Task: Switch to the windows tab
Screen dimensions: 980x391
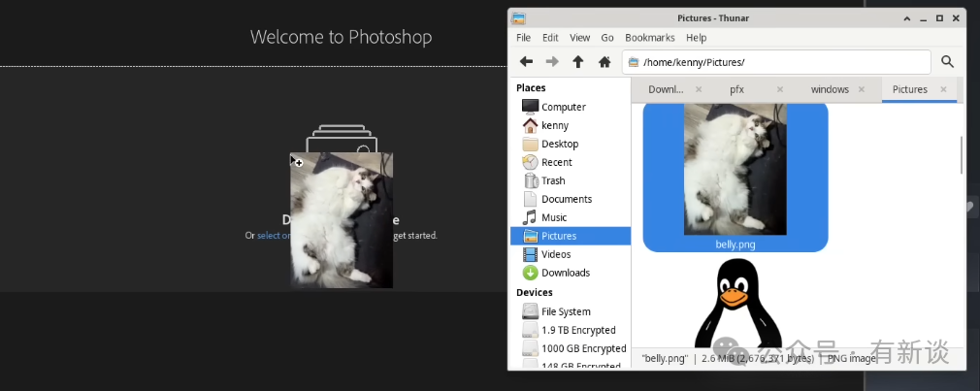Action: [830, 89]
